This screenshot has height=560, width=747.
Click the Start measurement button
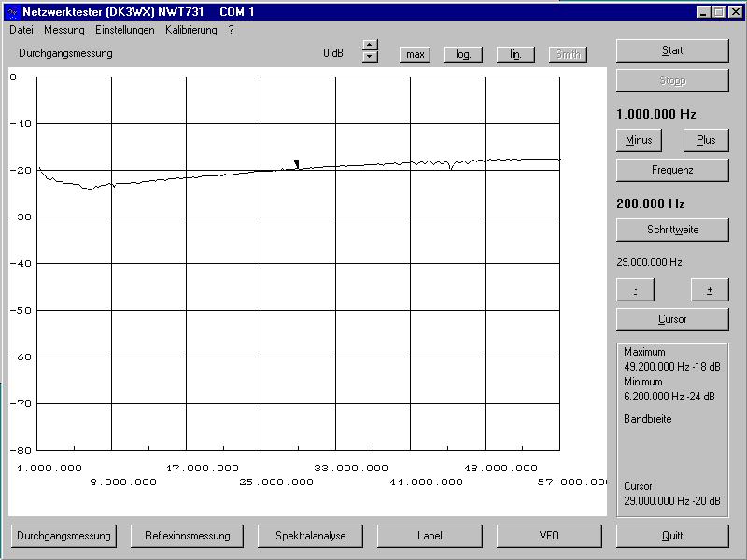[671, 50]
